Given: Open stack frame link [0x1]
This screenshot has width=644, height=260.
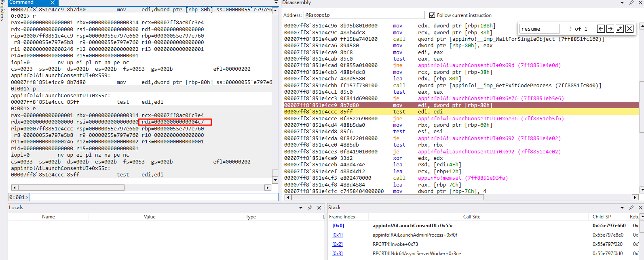Looking at the screenshot, I should point(338,235).
